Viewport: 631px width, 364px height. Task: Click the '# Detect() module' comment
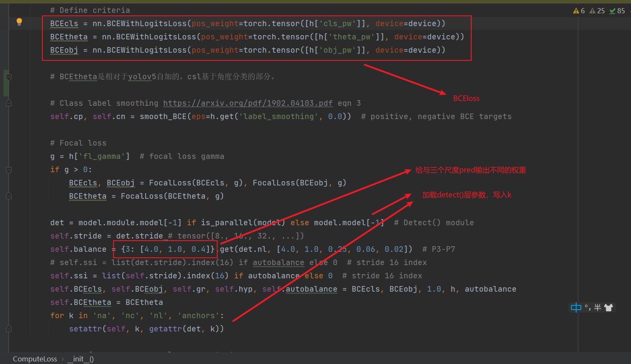click(434, 223)
